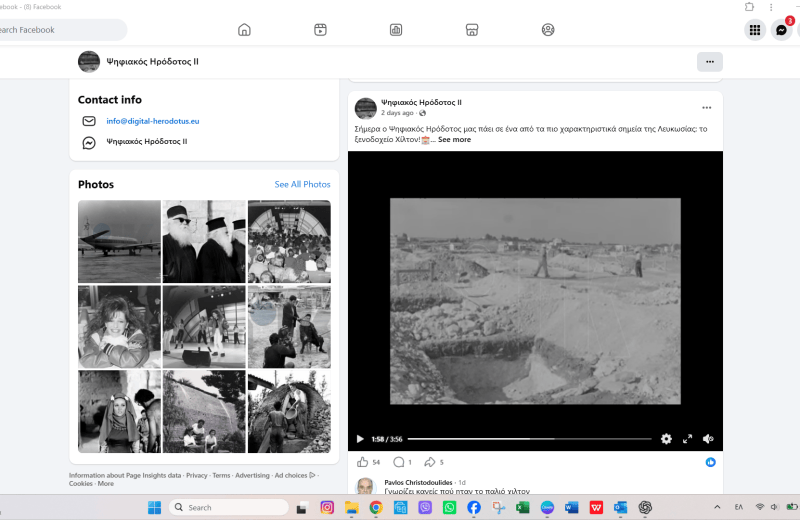The width and height of the screenshot is (800, 520).
Task: Open Excel from taskbar
Action: point(522,507)
